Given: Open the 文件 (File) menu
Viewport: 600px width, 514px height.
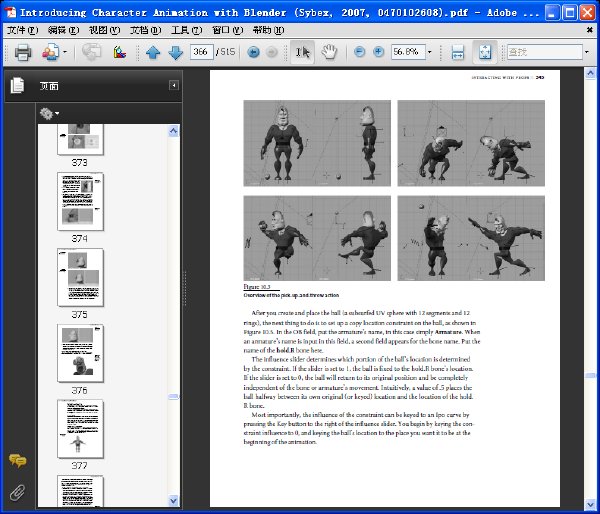Looking at the screenshot, I should (23, 30).
